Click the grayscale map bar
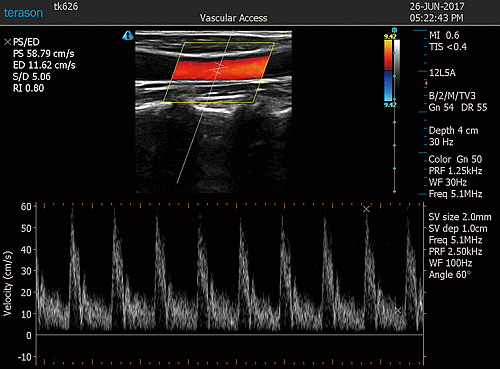This screenshot has width=500, height=369. pos(396,64)
